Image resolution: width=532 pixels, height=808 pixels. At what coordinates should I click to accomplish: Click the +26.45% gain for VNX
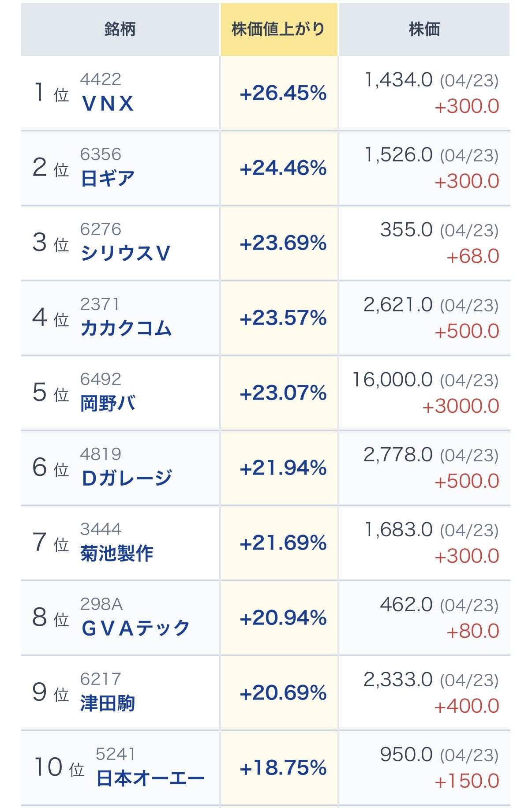click(x=283, y=94)
